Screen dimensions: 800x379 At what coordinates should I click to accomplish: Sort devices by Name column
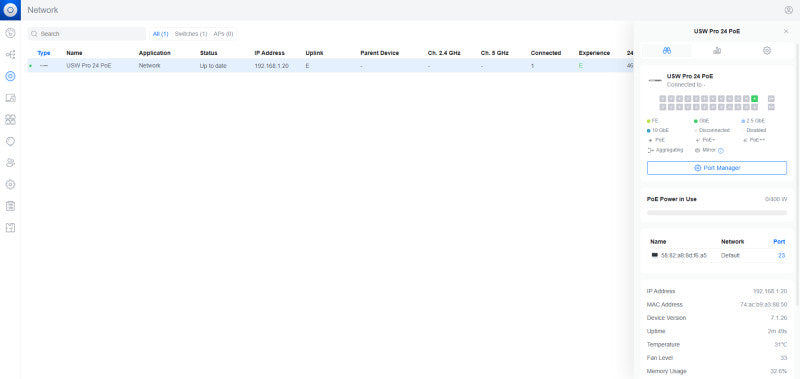[x=74, y=53]
